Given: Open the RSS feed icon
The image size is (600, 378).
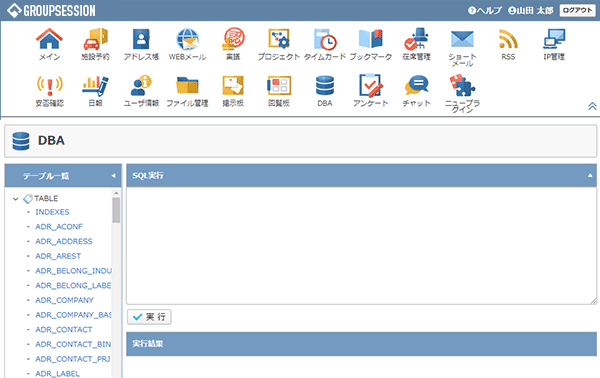Looking at the screenshot, I should pos(508,39).
